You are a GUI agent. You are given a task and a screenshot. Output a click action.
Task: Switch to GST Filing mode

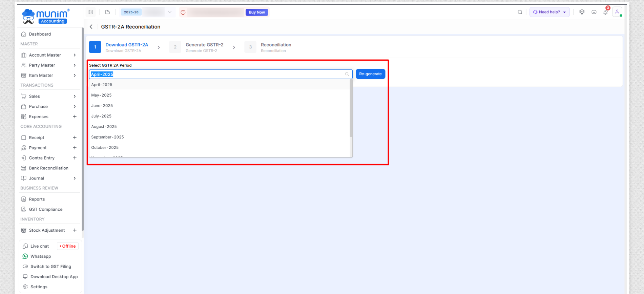tap(50, 267)
